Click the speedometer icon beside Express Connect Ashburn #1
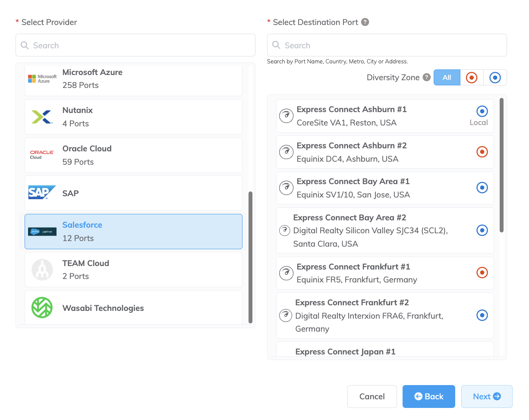This screenshot has height=420, width=529. [286, 116]
